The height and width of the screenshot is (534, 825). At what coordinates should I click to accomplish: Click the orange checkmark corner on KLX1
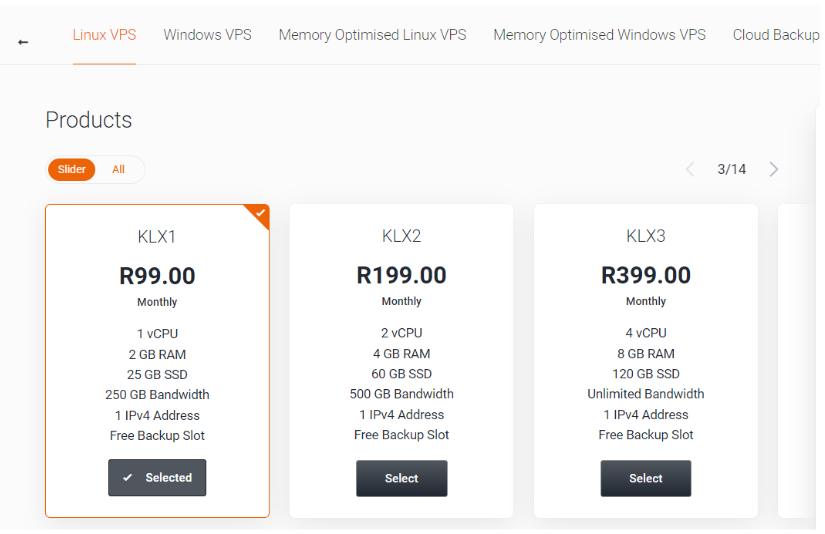tap(259, 214)
